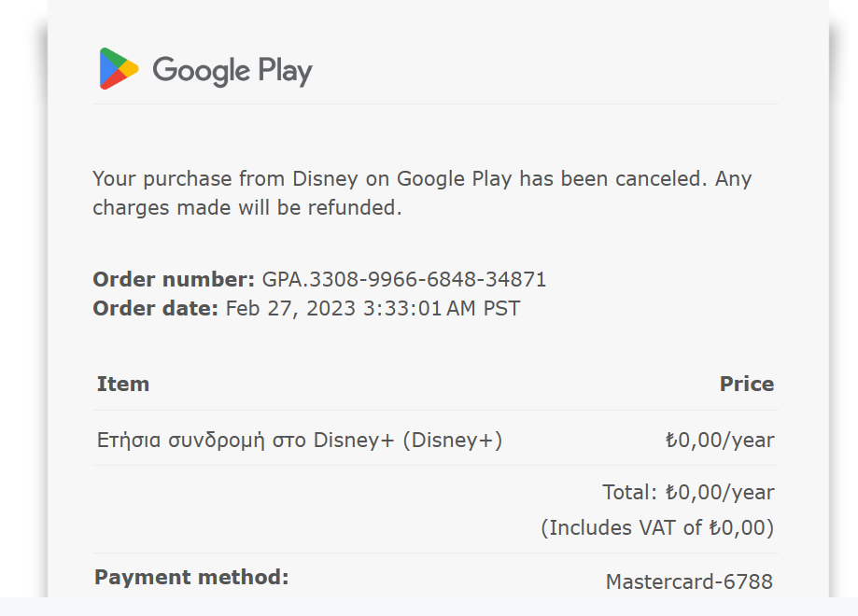Click the Google Play wordmark text

[x=232, y=70]
